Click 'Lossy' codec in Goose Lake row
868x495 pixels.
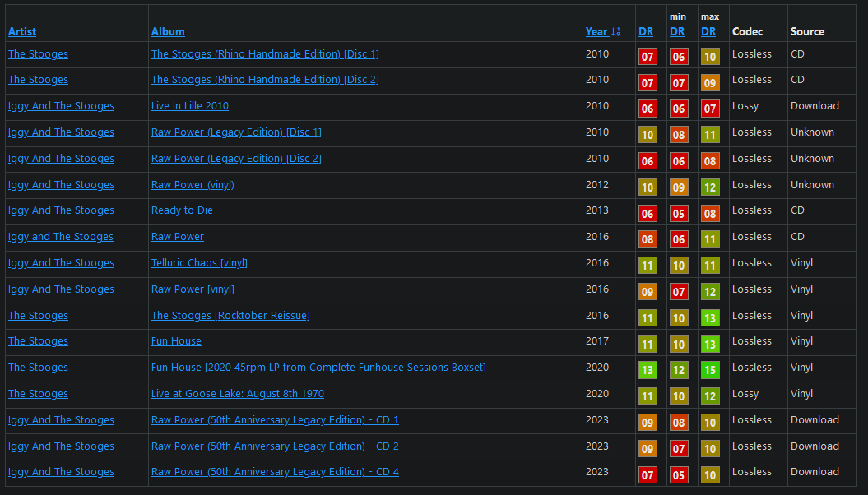(745, 394)
